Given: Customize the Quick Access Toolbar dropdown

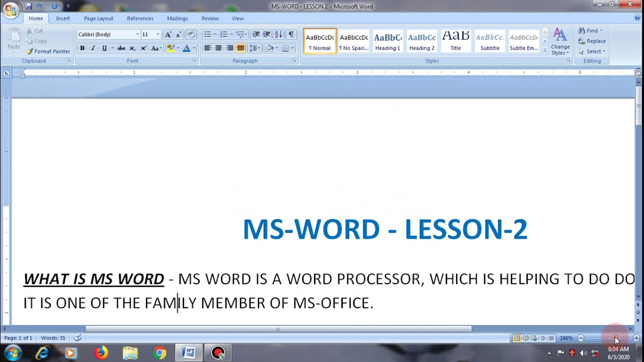Looking at the screenshot, I should [x=68, y=7].
